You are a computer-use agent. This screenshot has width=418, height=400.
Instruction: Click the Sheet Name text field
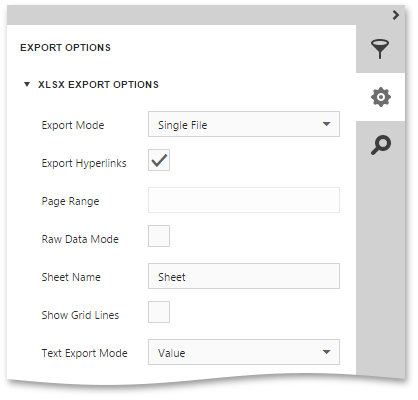pos(244,276)
